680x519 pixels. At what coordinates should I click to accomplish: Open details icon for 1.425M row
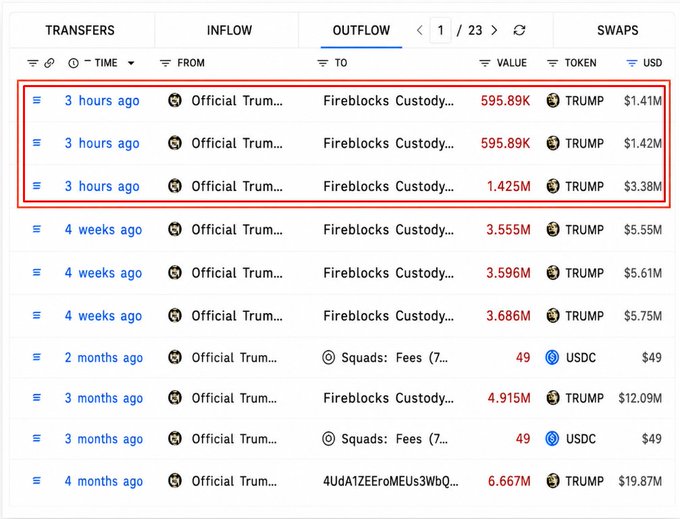coord(37,186)
